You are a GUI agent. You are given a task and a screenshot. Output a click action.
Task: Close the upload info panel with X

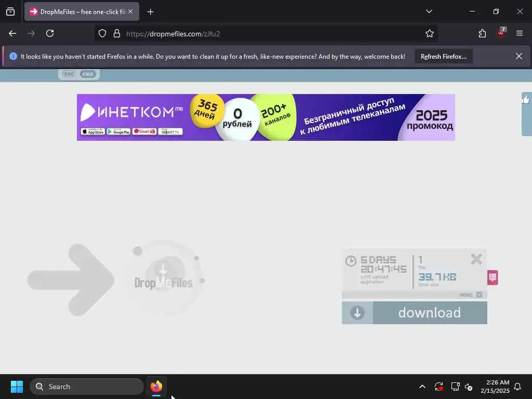point(476,259)
